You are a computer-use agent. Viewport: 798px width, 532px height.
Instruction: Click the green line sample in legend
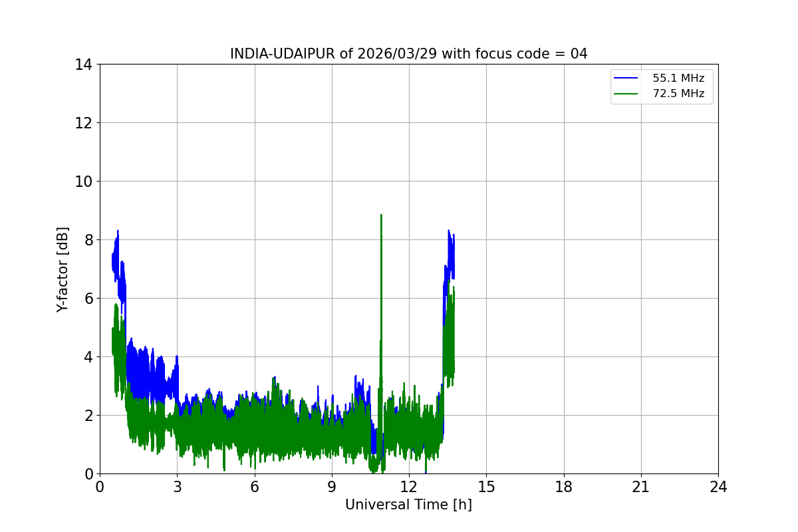[x=626, y=94]
